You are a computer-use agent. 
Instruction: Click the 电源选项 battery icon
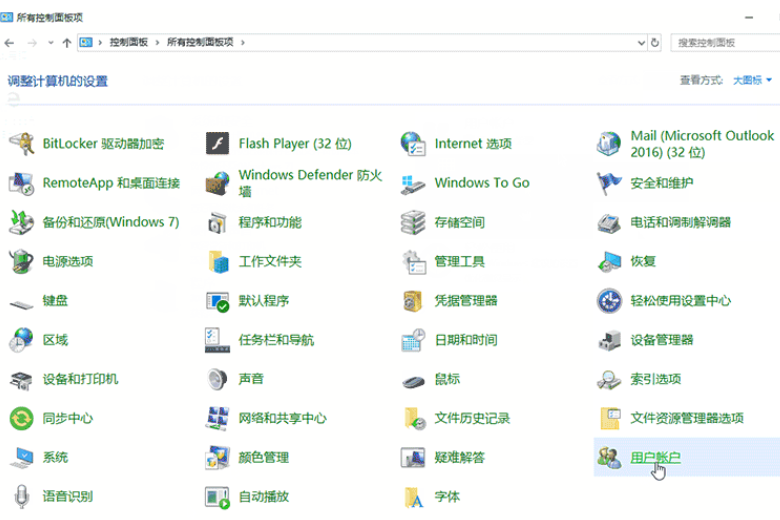click(21, 262)
